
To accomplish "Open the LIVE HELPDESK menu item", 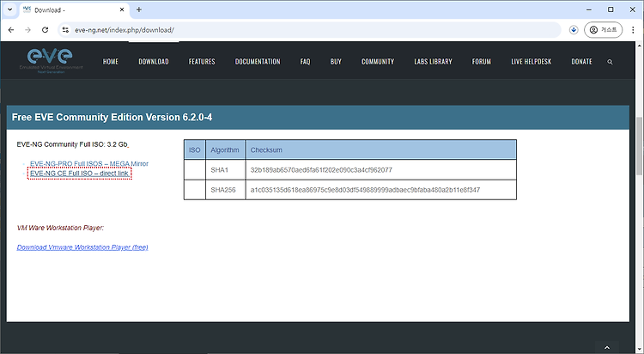I will [x=531, y=62].
